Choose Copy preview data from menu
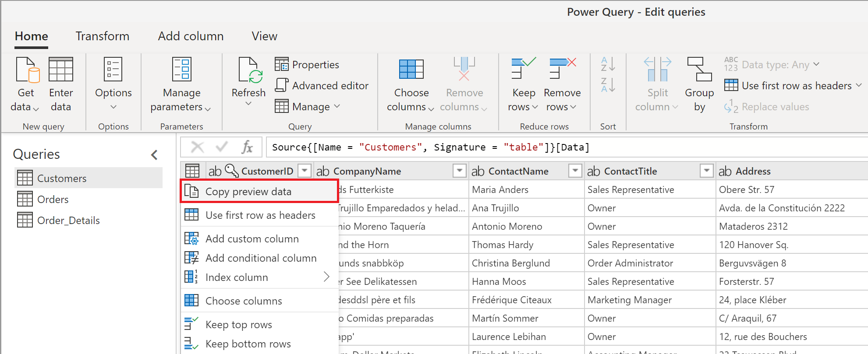The height and width of the screenshot is (354, 868). (x=248, y=192)
